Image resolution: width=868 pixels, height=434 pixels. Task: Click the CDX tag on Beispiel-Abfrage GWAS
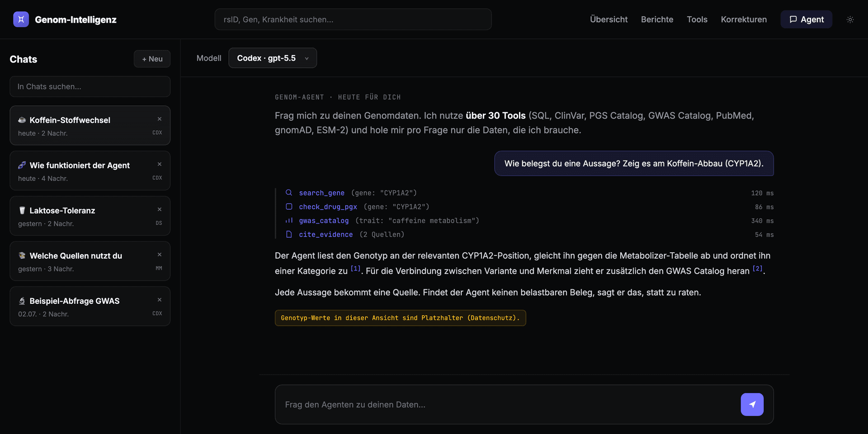pos(157,314)
